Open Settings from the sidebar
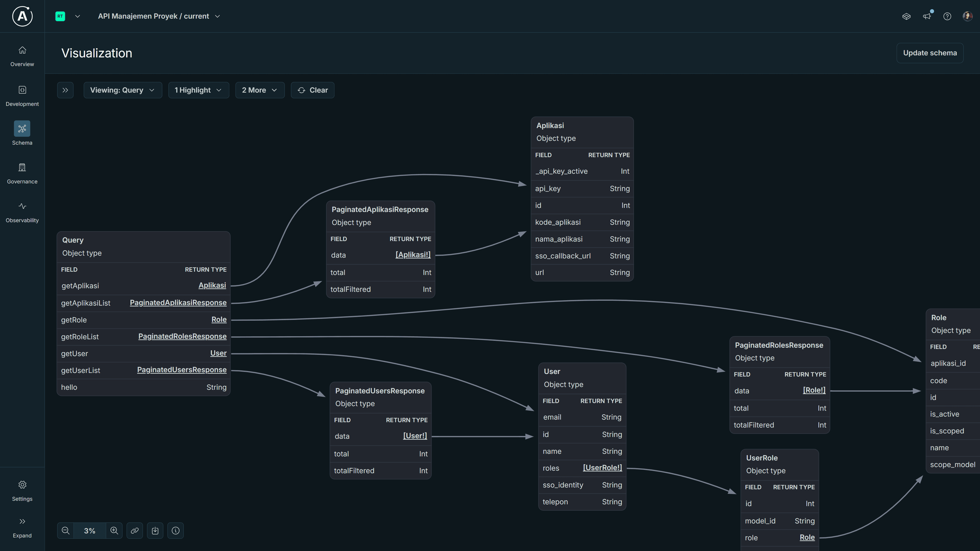The height and width of the screenshot is (551, 980). [22, 491]
